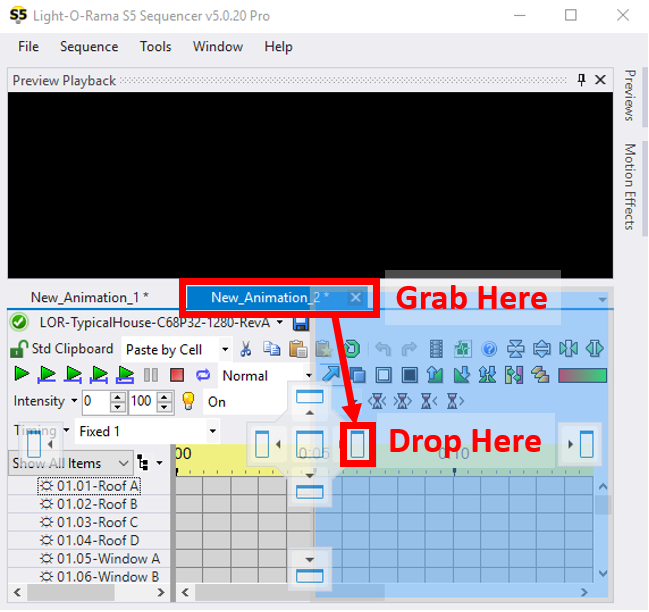Click the Std Clipboard lock icon
The width and height of the screenshot is (649, 612).
pos(18,349)
